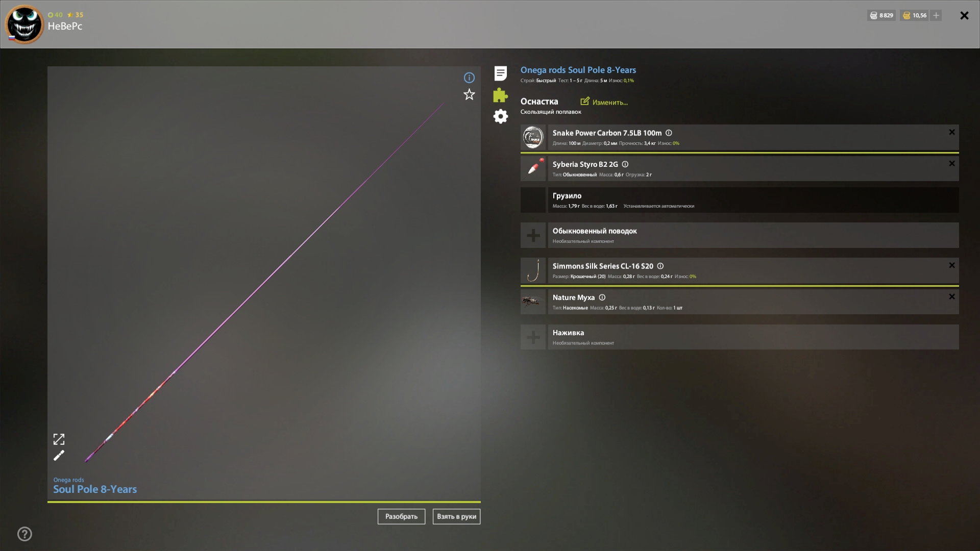Remove Simmons Silk Series hook
The height and width of the screenshot is (551, 980).
tap(951, 265)
